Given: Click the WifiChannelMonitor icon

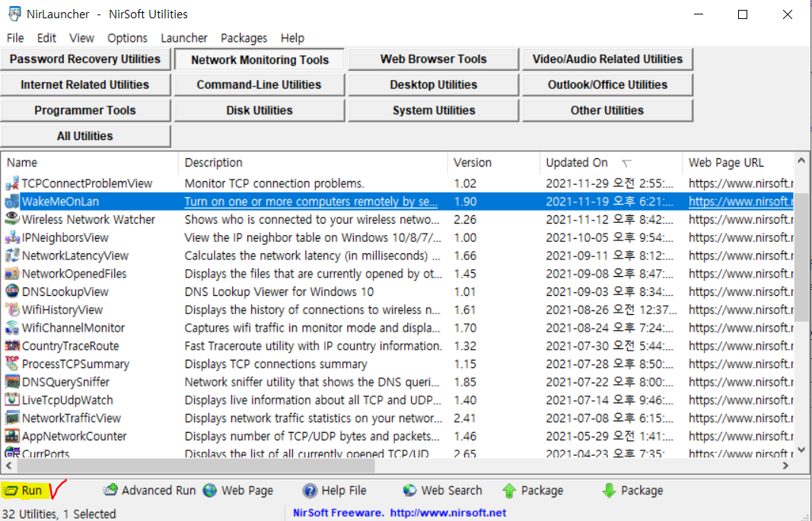Looking at the screenshot, I should (x=12, y=328).
